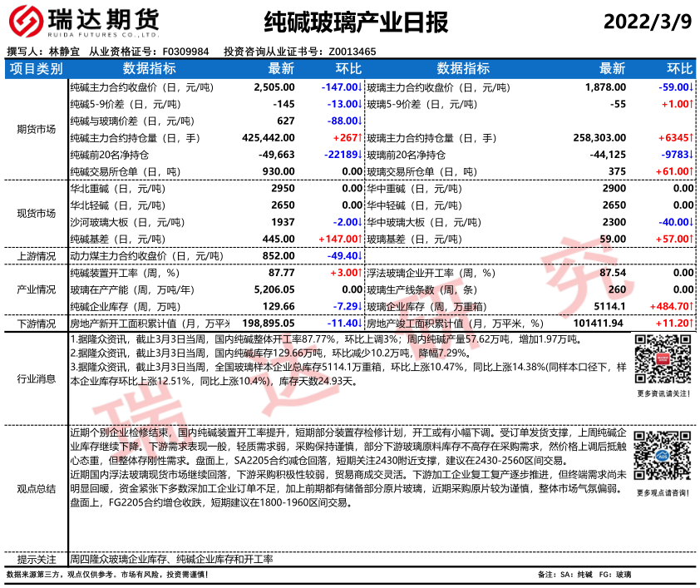This screenshot has width=700, height=588.
Task: Select the 行业消息 section label
Action: [36, 379]
